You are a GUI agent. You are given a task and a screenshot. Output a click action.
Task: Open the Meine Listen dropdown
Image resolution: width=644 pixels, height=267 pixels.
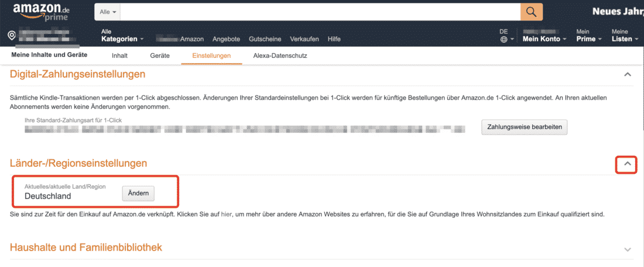point(625,35)
